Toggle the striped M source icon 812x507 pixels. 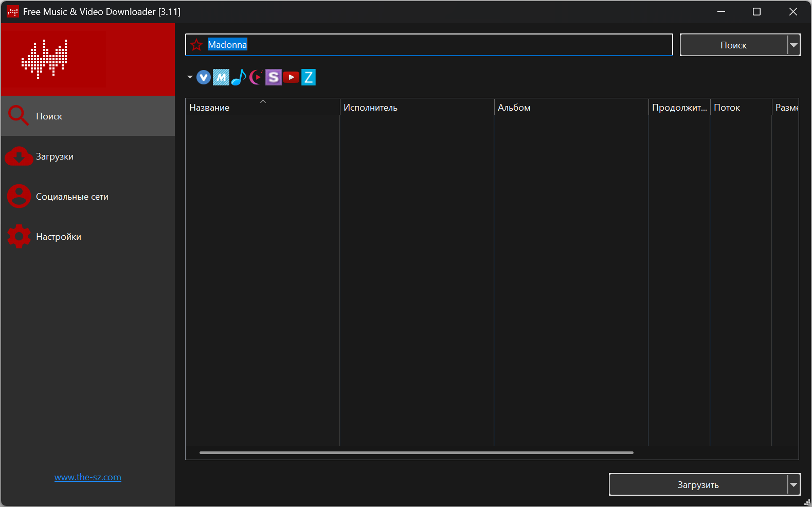point(221,77)
